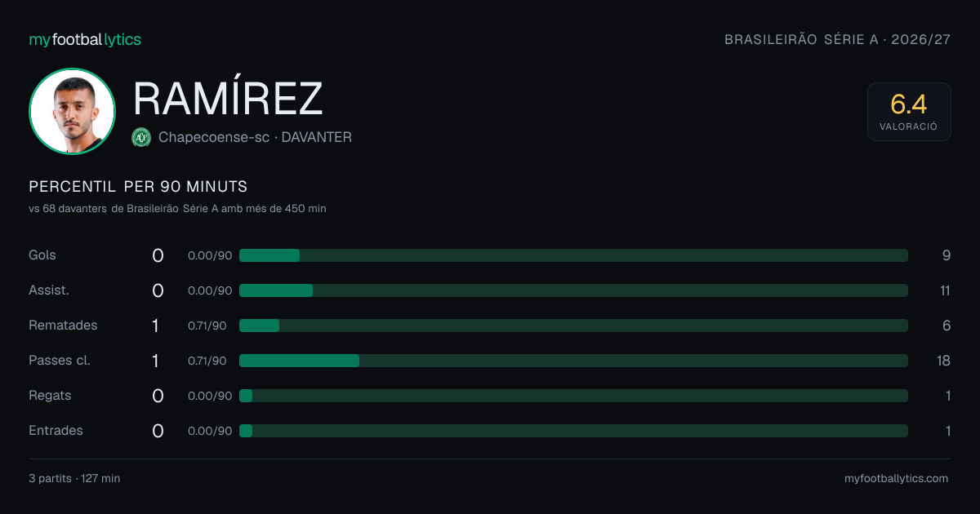The height and width of the screenshot is (514, 980).
Task: Select the RAMÍREZ player name heading
Action: pyautogui.click(x=228, y=98)
